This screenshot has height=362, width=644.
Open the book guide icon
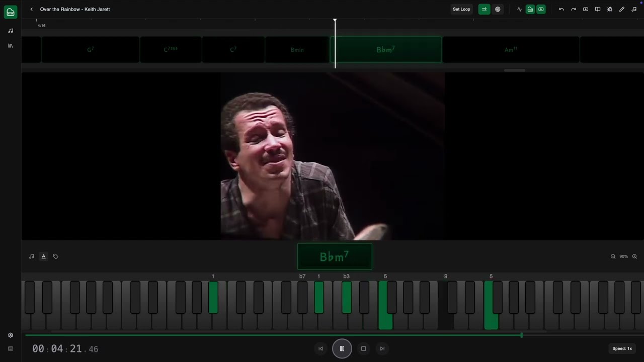(598, 9)
